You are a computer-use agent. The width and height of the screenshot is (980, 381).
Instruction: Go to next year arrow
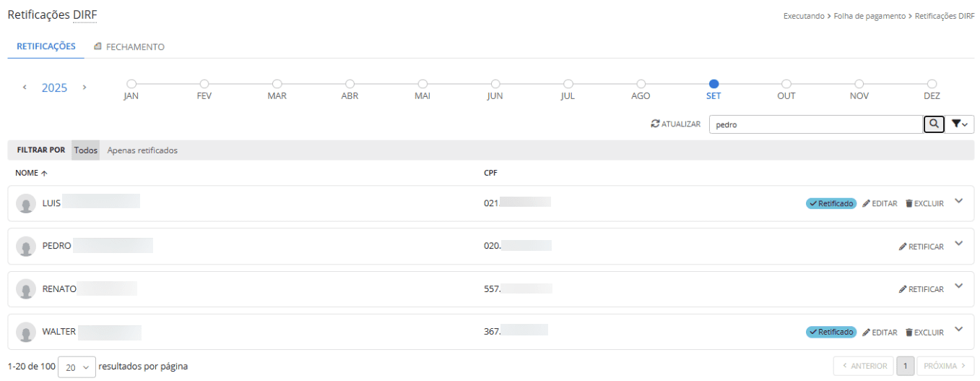tap(84, 87)
